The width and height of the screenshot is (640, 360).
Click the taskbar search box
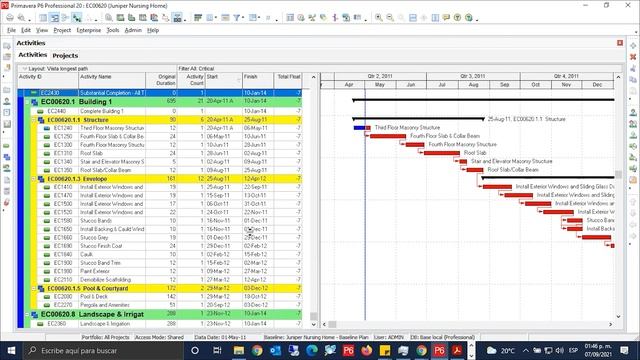pos(102,351)
